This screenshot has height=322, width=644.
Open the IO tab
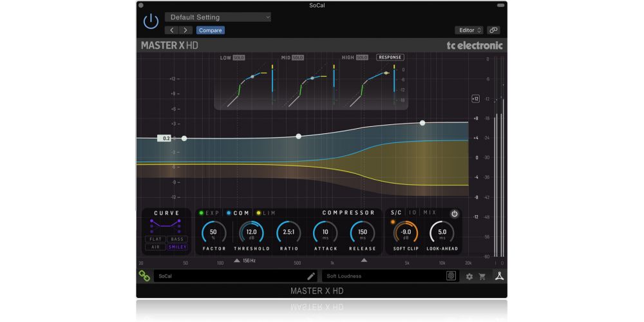(x=413, y=213)
